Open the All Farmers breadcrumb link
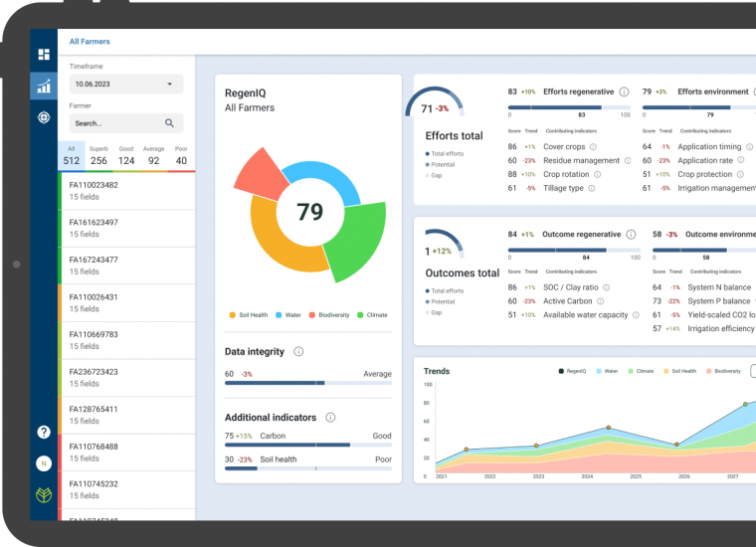Image resolution: width=756 pixels, height=547 pixels. 90,42
